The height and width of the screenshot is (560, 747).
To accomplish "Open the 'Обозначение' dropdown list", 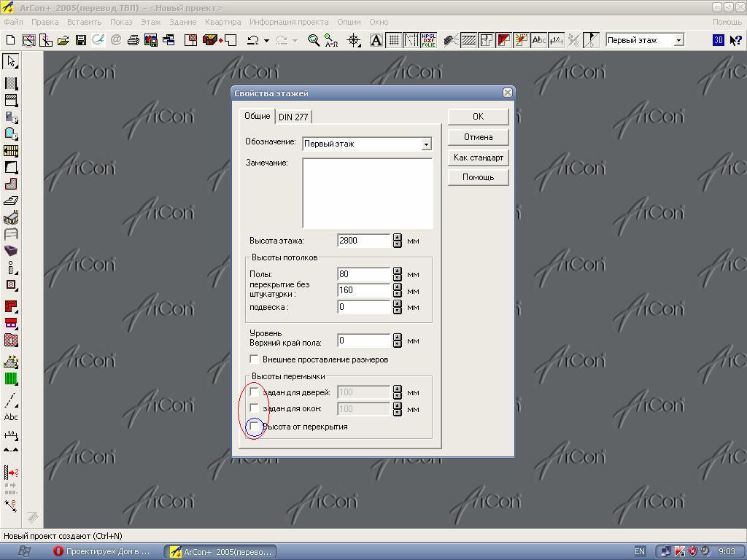I will click(426, 144).
